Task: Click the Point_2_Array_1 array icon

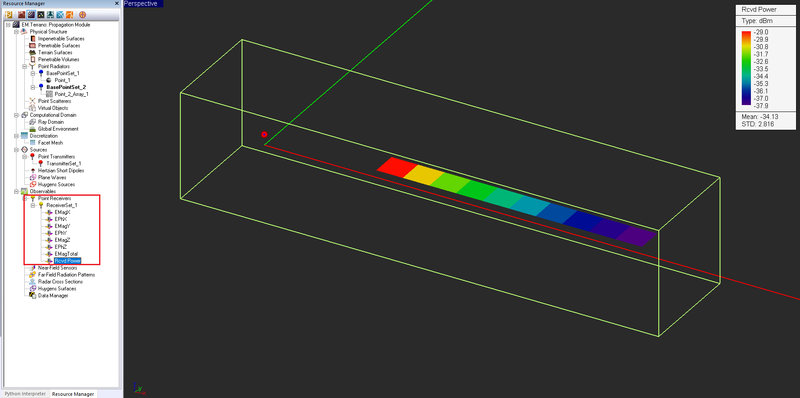Action: coord(49,94)
